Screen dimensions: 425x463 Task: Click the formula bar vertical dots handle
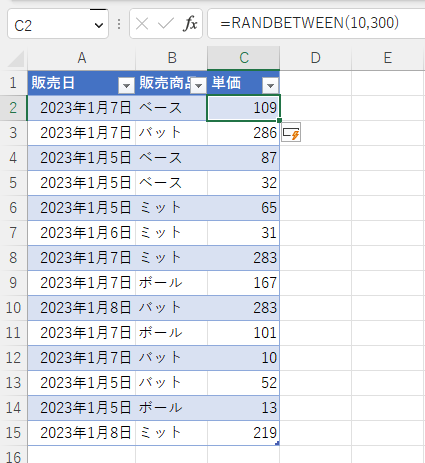(119, 24)
